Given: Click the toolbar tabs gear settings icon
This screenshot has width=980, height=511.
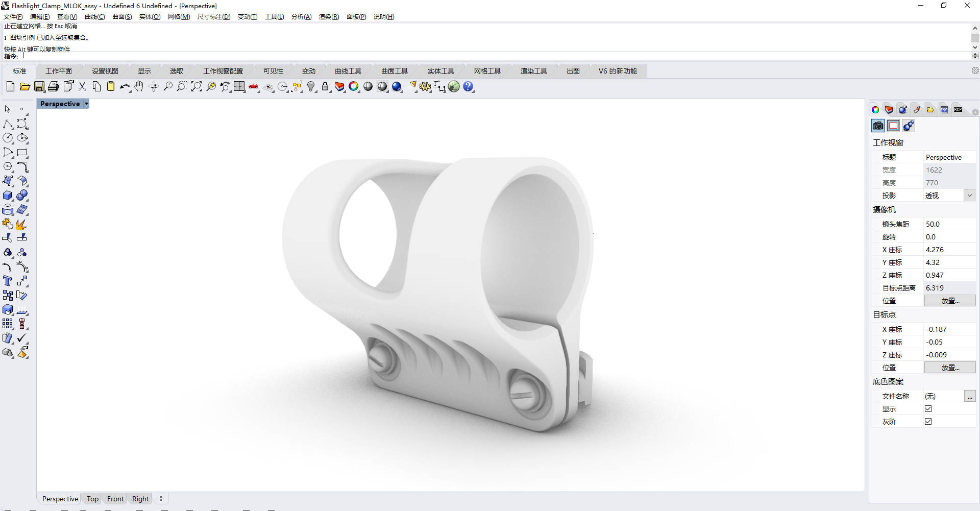Looking at the screenshot, I should pos(975,71).
